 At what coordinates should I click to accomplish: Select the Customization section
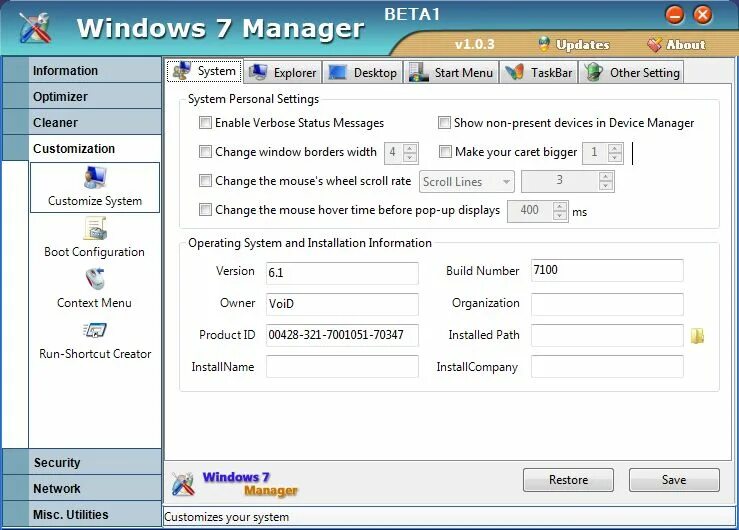(x=82, y=148)
